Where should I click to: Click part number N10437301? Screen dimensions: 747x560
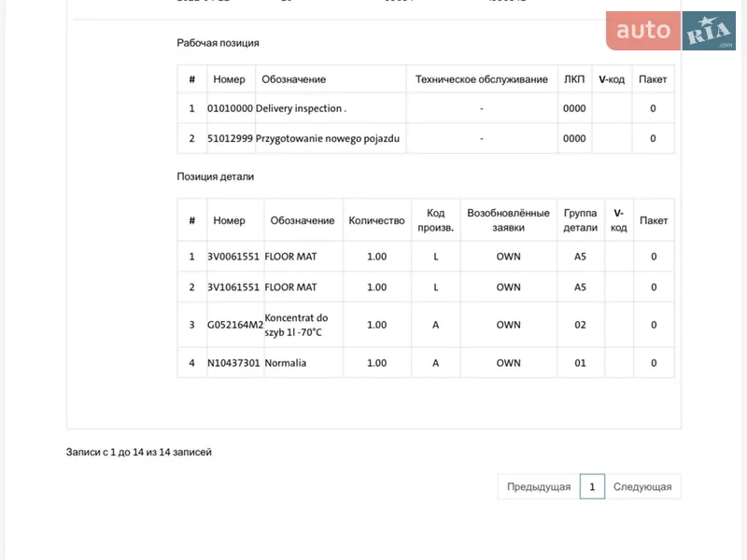pos(233,363)
